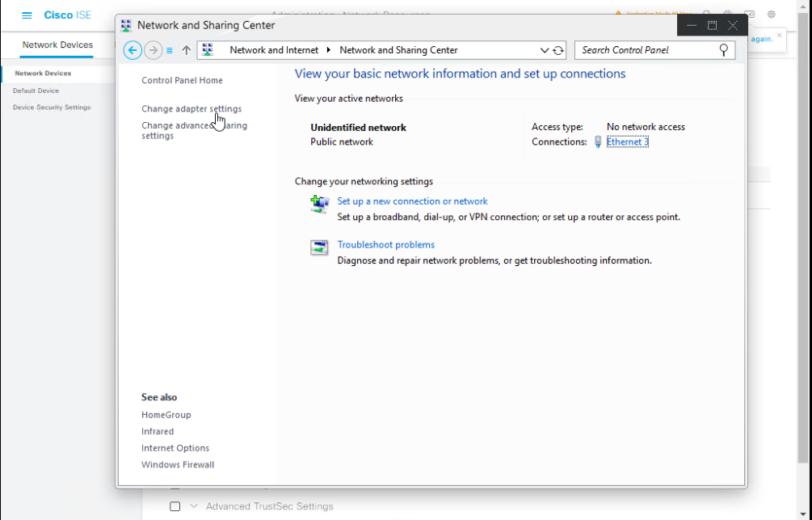Click Network and Internet breadcrumb
Screen dimensions: 812x520
click(x=274, y=50)
